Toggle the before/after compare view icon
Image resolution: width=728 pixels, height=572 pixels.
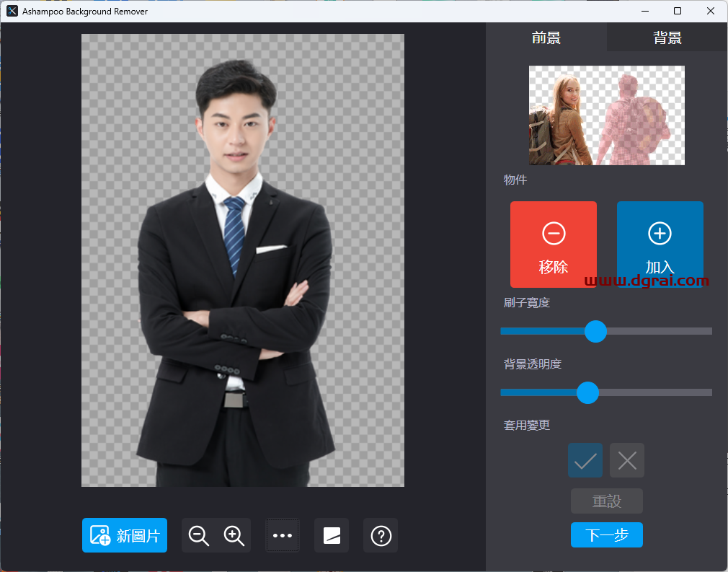(x=332, y=535)
